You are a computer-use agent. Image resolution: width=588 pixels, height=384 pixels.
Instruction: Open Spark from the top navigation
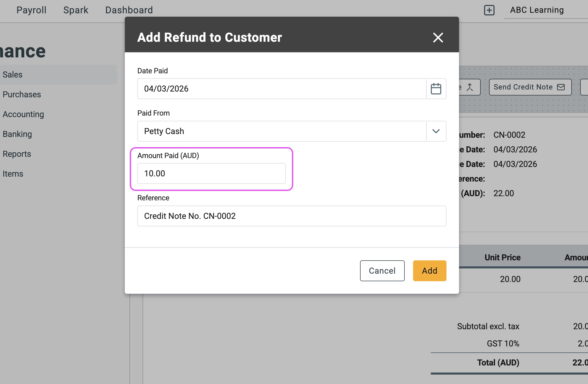point(75,10)
